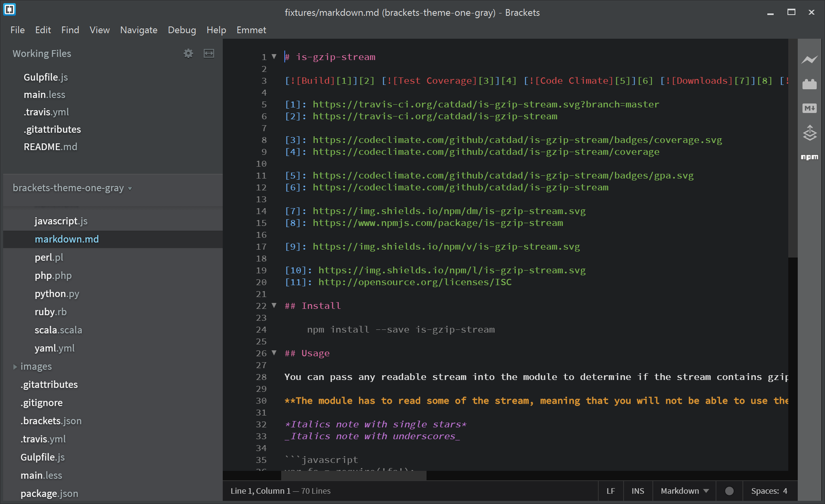Click the horizontal scrollbar below the editor
Screen dimensions: 825x504
point(353,476)
